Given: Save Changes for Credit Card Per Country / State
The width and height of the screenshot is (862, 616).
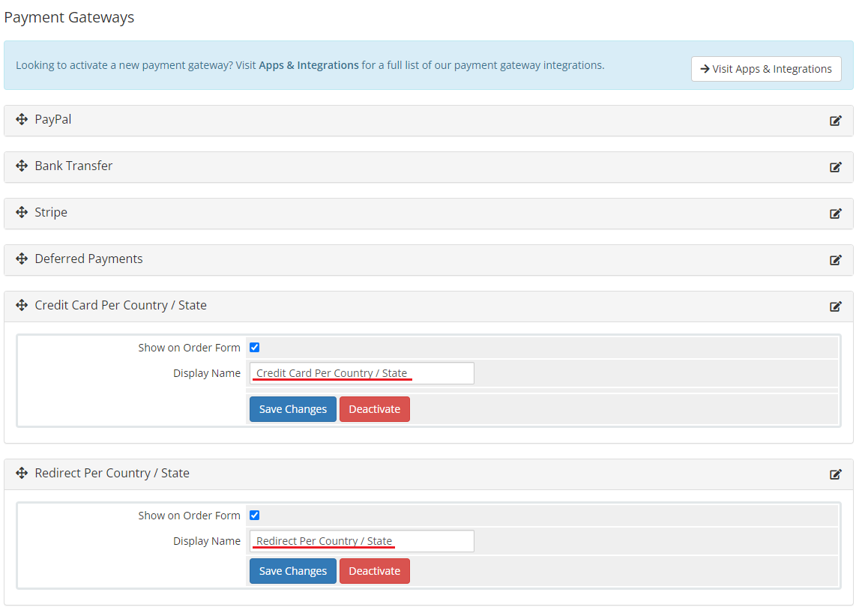Looking at the screenshot, I should pyautogui.click(x=292, y=409).
